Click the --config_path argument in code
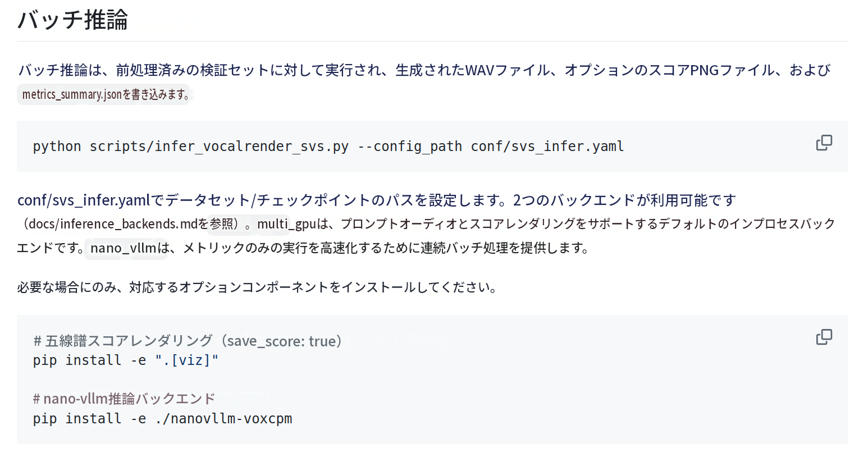 (410, 147)
